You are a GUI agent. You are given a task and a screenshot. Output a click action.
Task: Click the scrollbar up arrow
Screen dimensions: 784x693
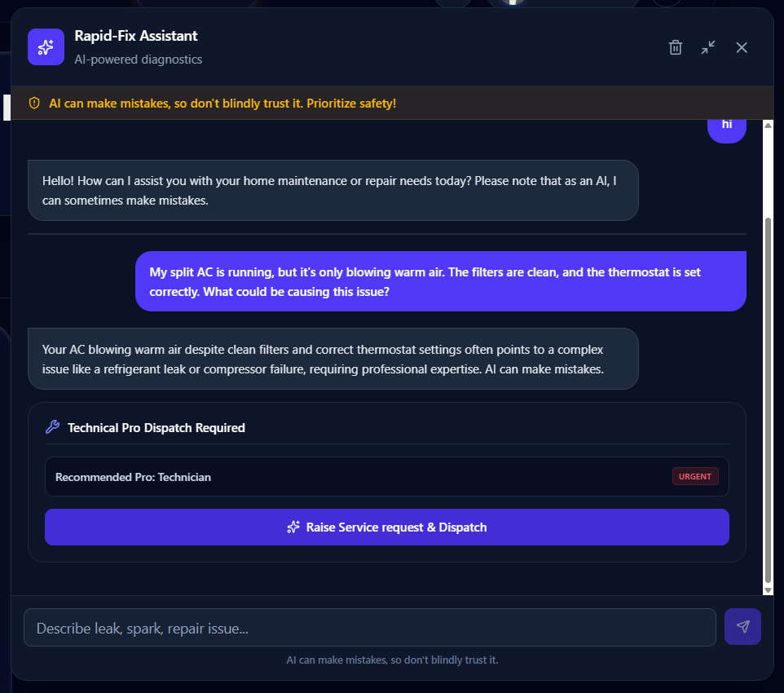[x=768, y=125]
